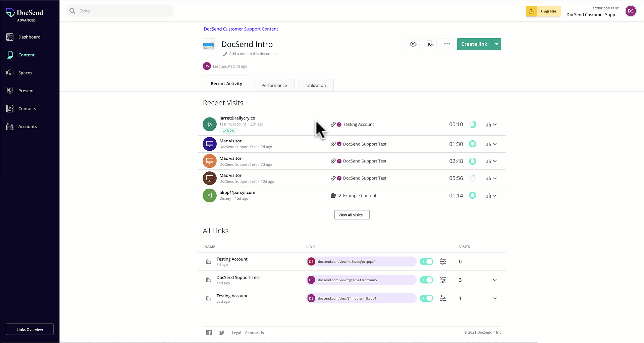
Task: Open the Contact Us footer link
Action: (x=254, y=333)
